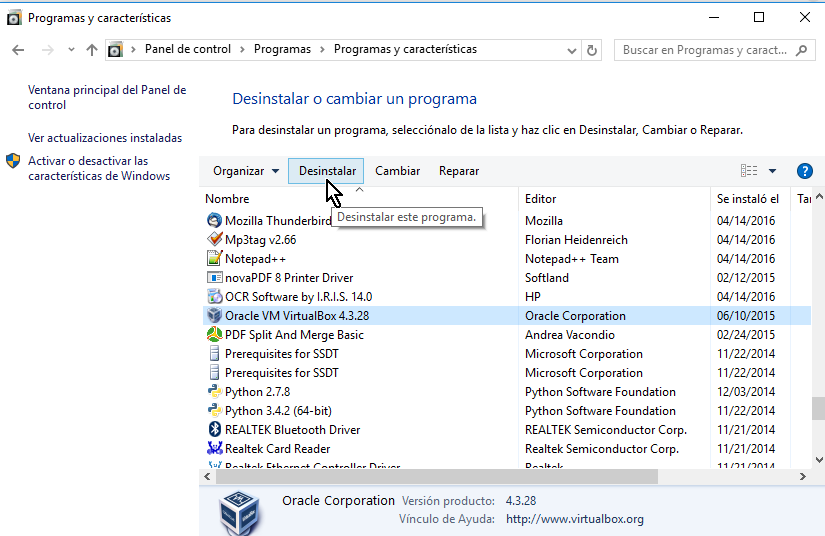
Task: Click the horizontal scrollbar left arrow
Action: (207, 477)
